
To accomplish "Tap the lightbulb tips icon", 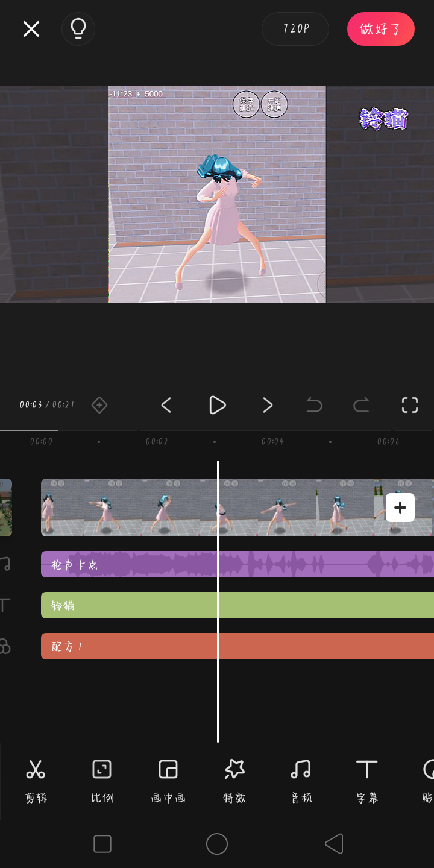I will point(78,29).
